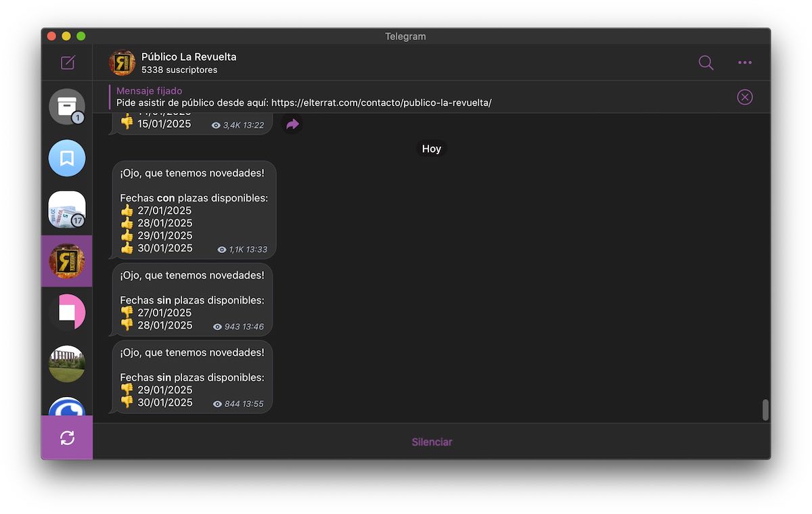This screenshot has height=514, width=812.
Task: Compose a new message with pencil icon
Action: click(68, 63)
